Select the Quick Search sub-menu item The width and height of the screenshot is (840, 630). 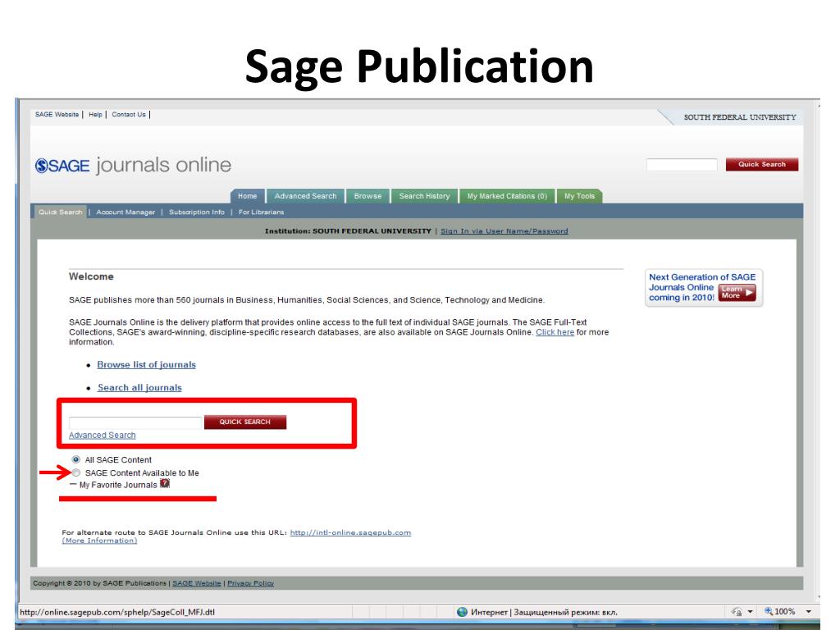tap(60, 212)
